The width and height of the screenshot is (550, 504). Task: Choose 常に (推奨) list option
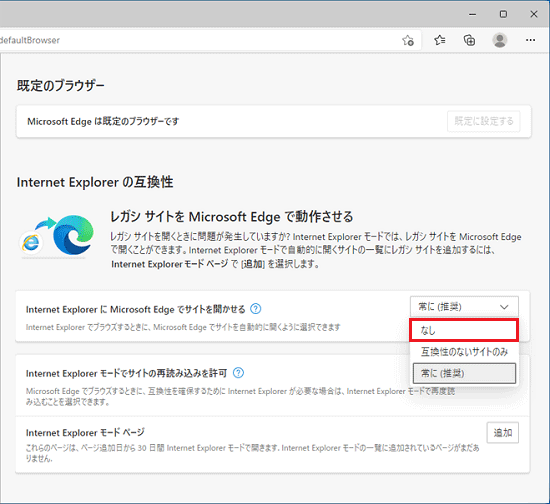pos(464,373)
